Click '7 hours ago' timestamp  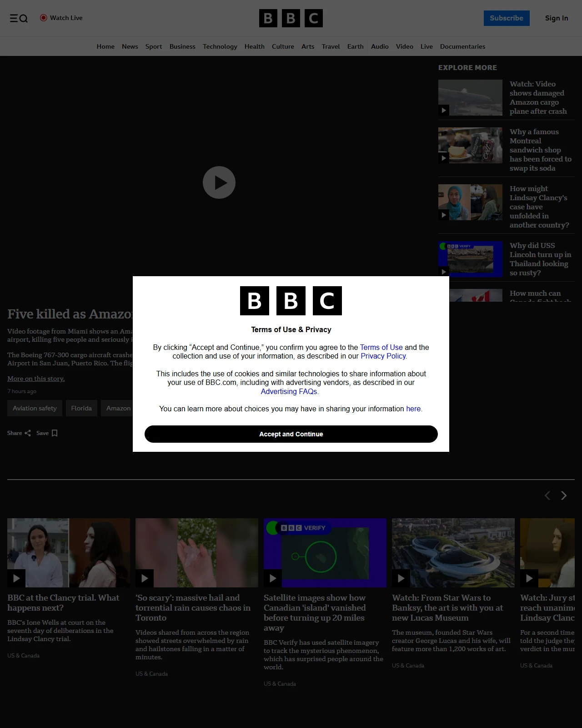pos(22,391)
